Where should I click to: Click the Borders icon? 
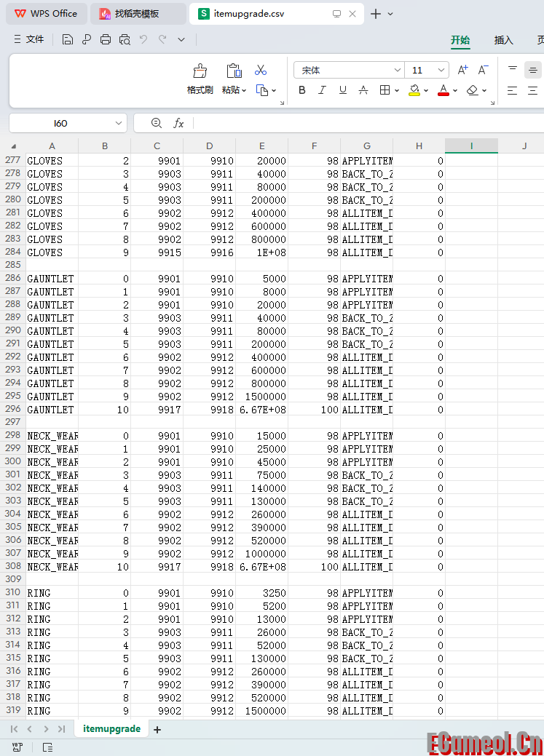(x=385, y=90)
